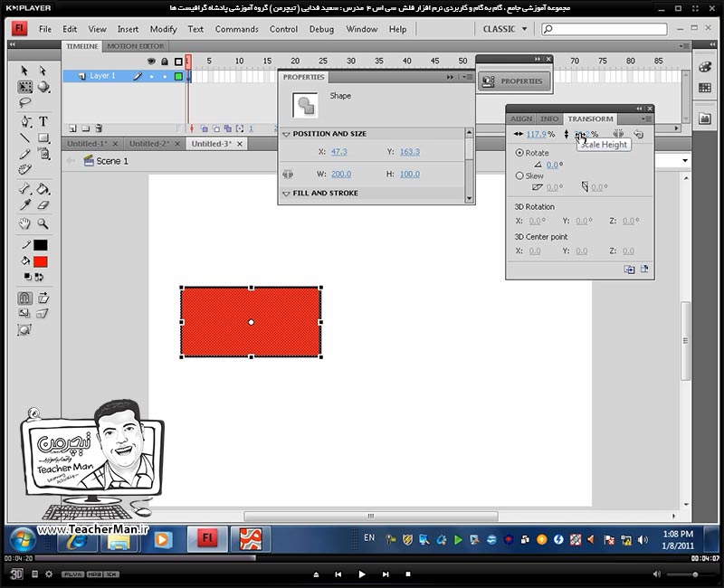Select the Pencil tool
This screenshot has width=724, height=588.
[x=24, y=154]
